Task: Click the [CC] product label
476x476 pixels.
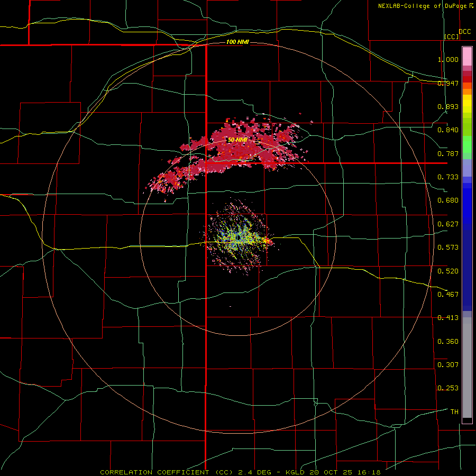Action: 452,36
